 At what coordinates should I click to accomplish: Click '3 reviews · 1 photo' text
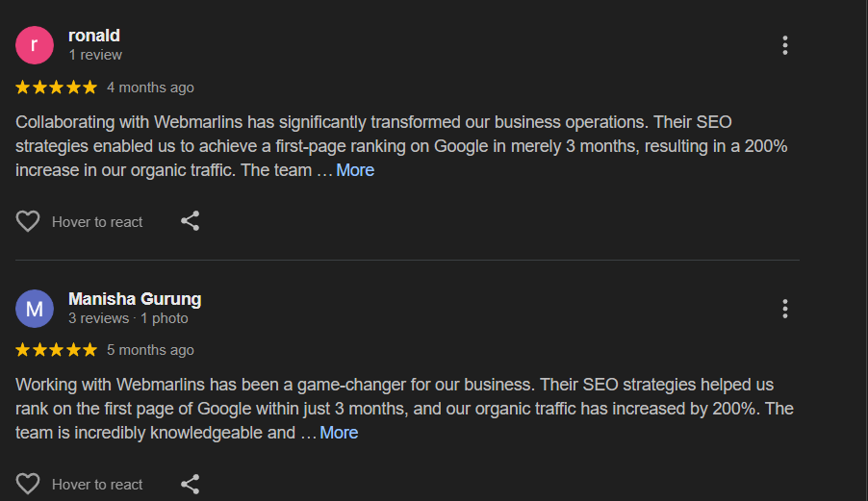[x=128, y=318]
